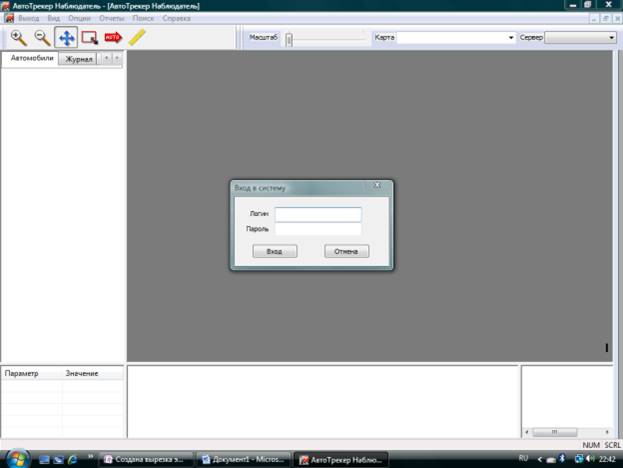Expand the Сервер dropdown
This screenshot has height=468, width=623.
click(611, 38)
